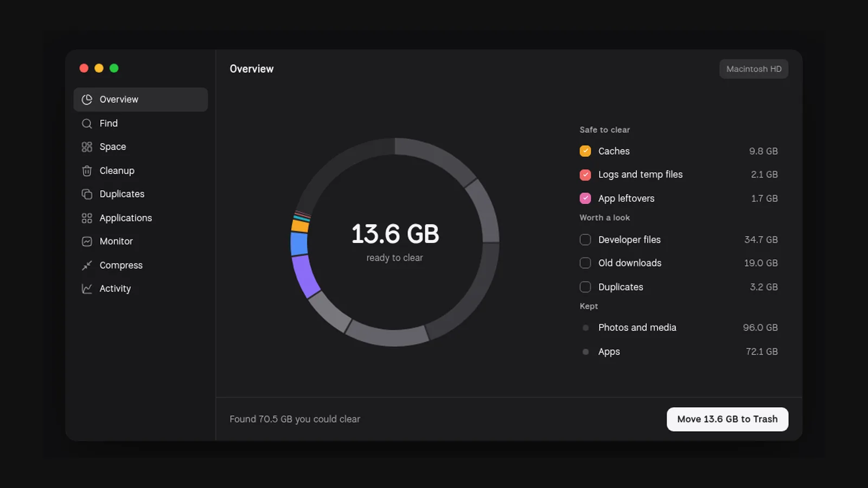Click the Logs and temp files label

(640, 175)
